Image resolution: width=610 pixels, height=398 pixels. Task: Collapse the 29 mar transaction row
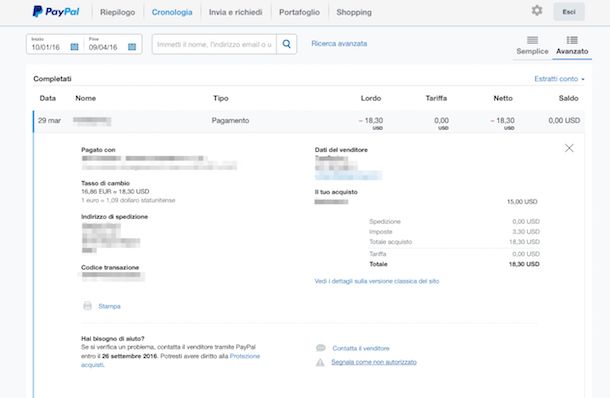coord(309,121)
